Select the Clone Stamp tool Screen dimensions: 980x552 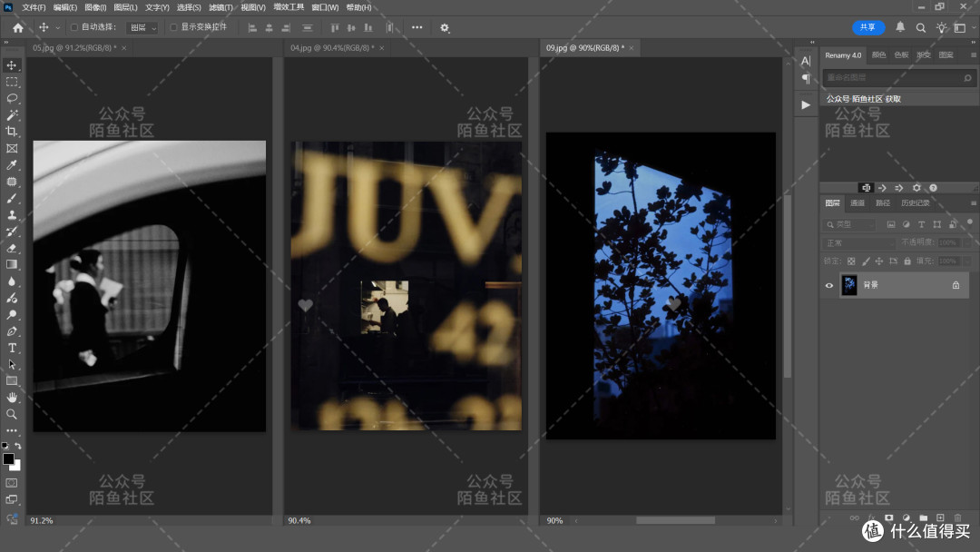click(x=12, y=215)
